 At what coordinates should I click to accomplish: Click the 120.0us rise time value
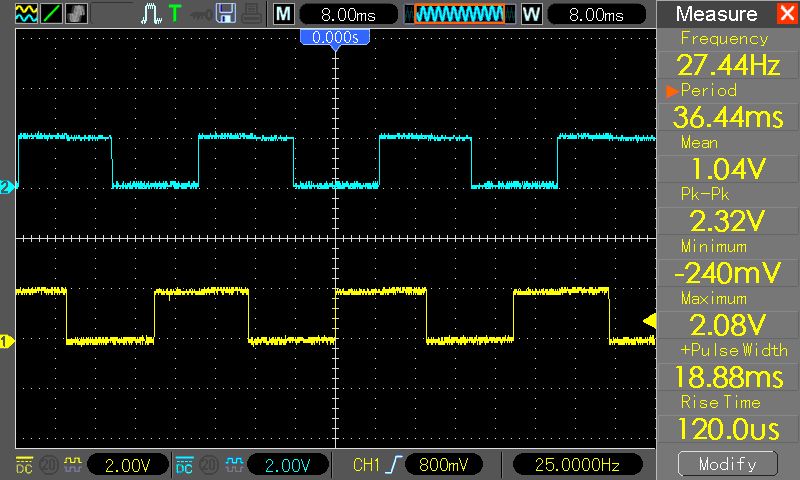729,429
